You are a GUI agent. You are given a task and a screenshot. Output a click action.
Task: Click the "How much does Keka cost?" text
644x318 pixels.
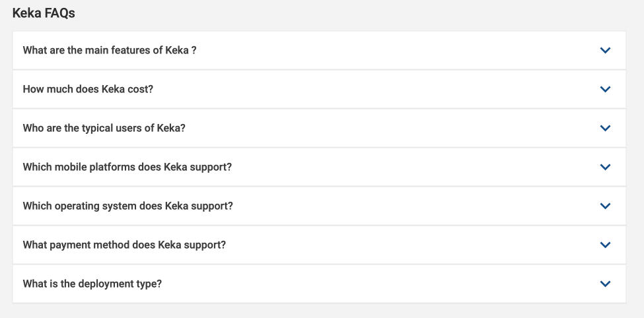click(88, 89)
